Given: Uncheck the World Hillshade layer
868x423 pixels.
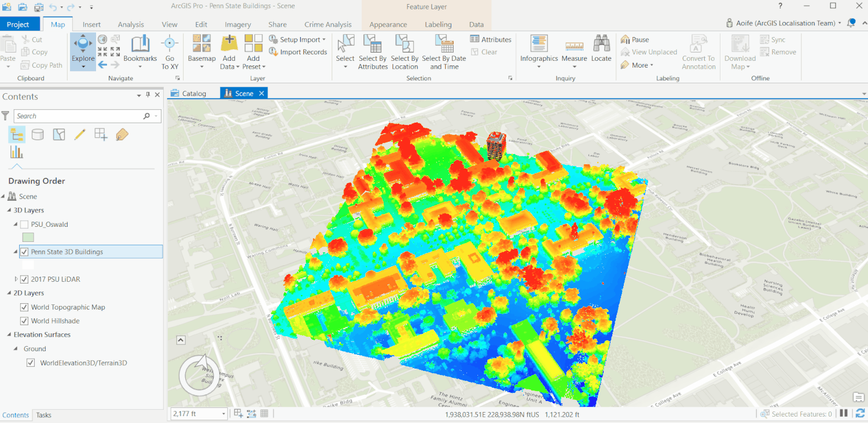Looking at the screenshot, I should 24,321.
